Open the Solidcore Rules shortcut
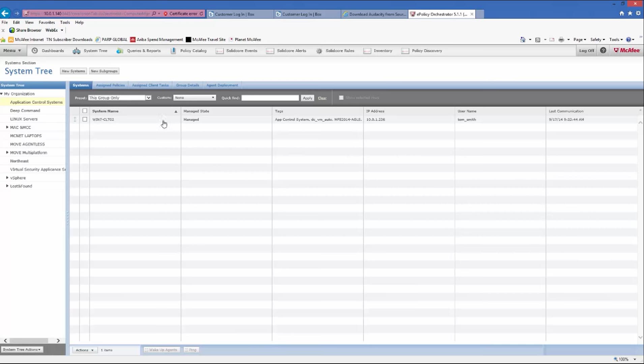The width and height of the screenshot is (644, 364). point(335,51)
